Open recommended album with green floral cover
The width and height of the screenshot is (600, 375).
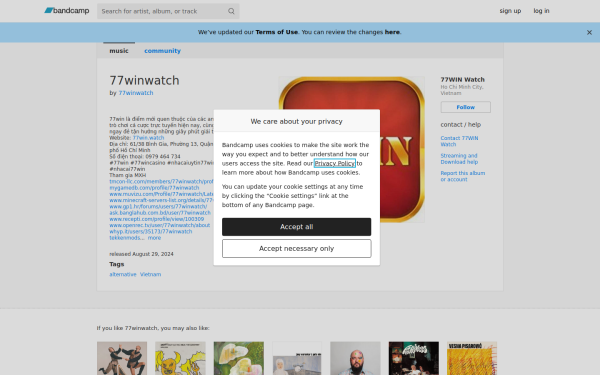coord(239,358)
